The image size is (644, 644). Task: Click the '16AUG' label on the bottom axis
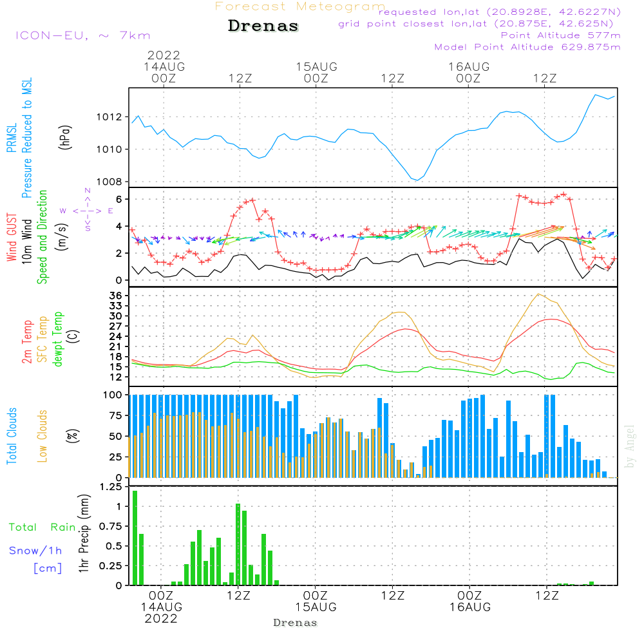point(470,607)
